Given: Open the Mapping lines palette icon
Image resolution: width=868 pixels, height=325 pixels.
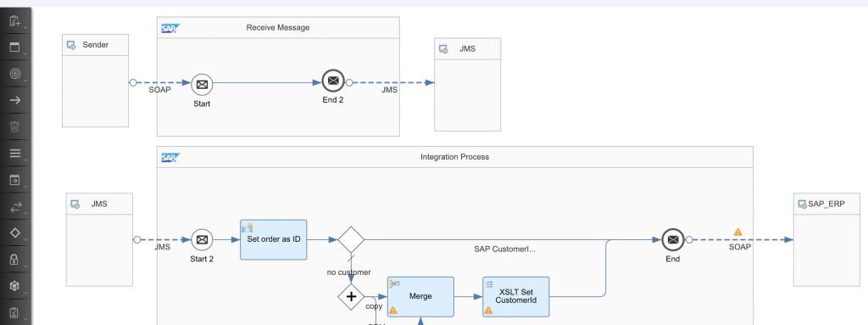Looking at the screenshot, I should click(15, 154).
